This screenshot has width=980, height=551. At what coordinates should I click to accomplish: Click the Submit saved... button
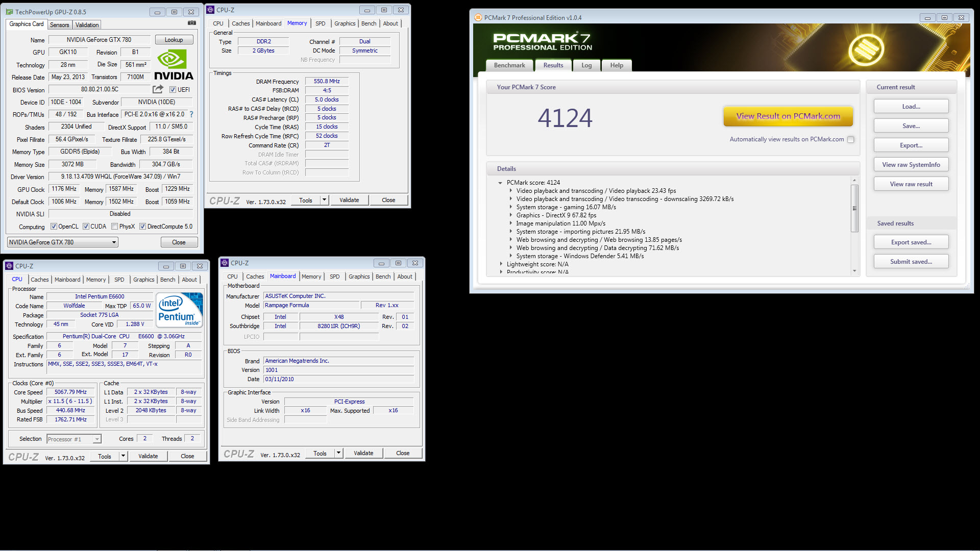click(911, 262)
